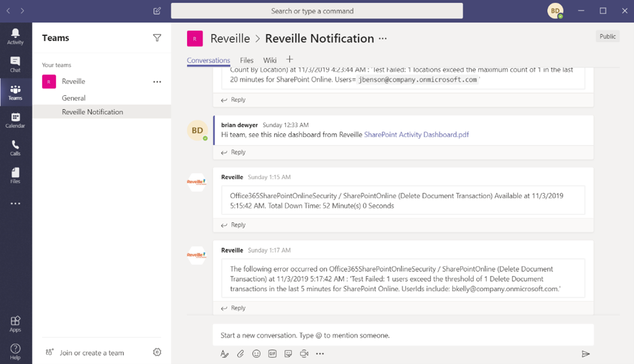Reply to brian dewyer's message

[234, 152]
